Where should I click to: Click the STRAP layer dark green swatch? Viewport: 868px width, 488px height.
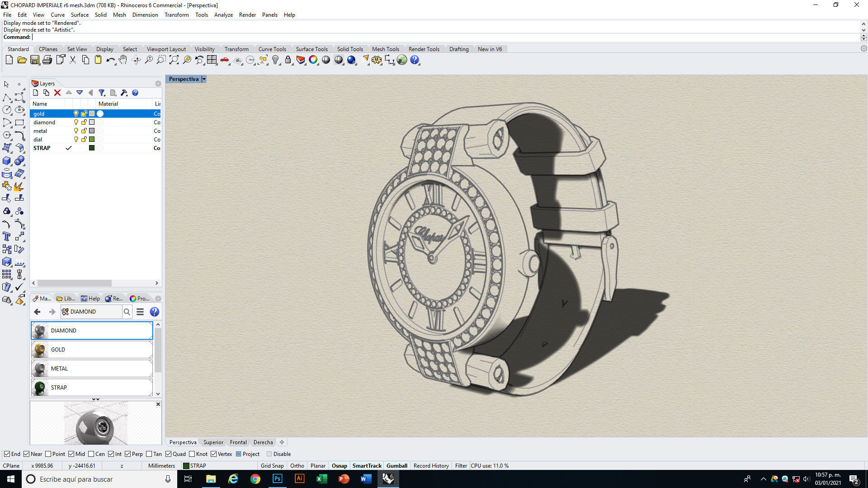click(92, 148)
